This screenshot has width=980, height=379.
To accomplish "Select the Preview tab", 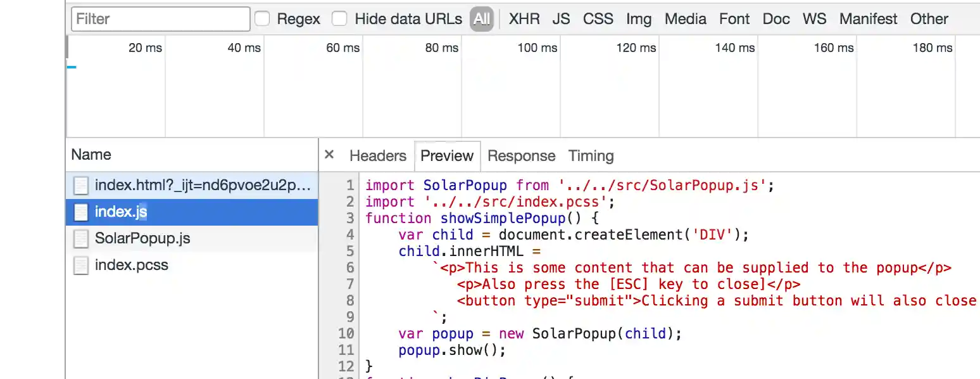I will coord(447,156).
